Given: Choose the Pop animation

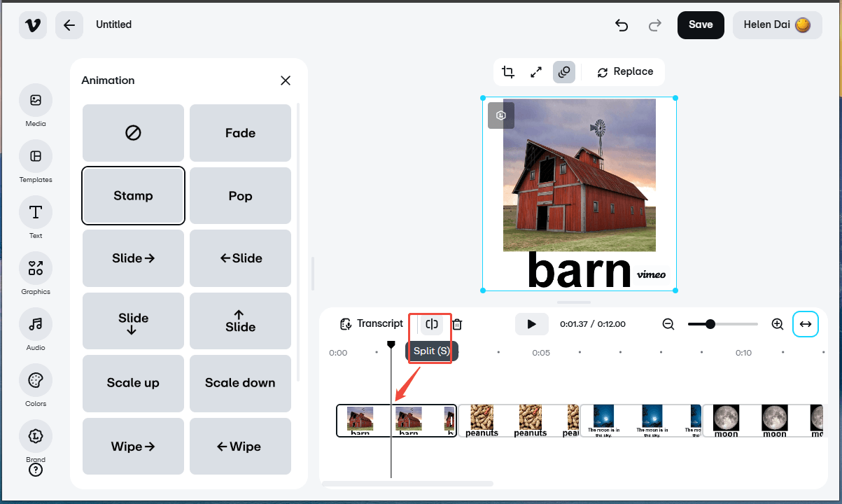Looking at the screenshot, I should [240, 196].
